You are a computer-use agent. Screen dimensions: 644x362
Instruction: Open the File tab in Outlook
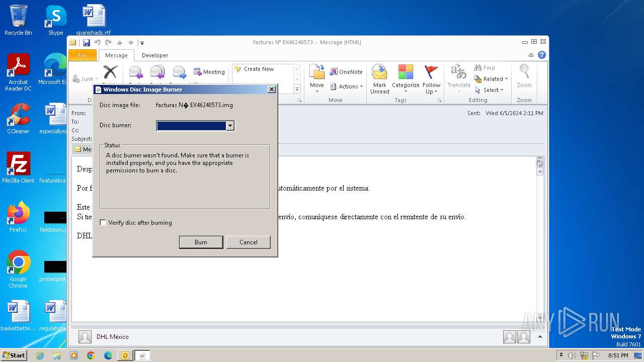tap(82, 55)
